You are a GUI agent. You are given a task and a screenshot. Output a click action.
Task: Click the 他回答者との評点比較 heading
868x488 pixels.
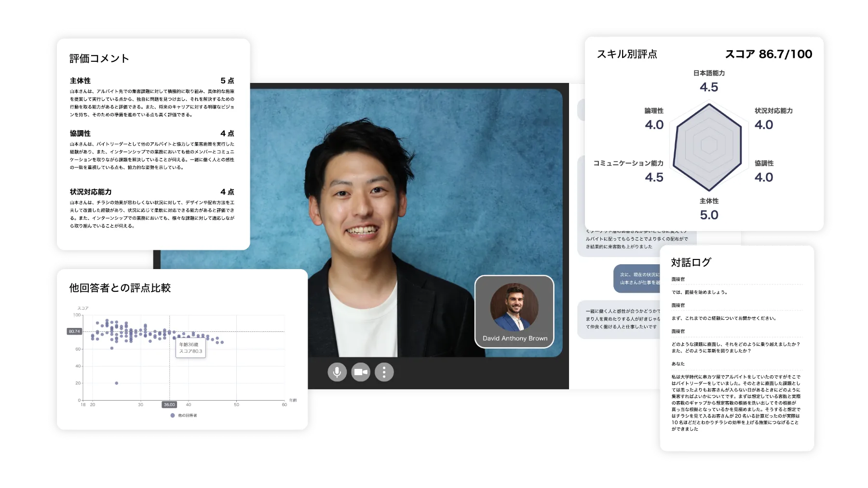click(120, 288)
